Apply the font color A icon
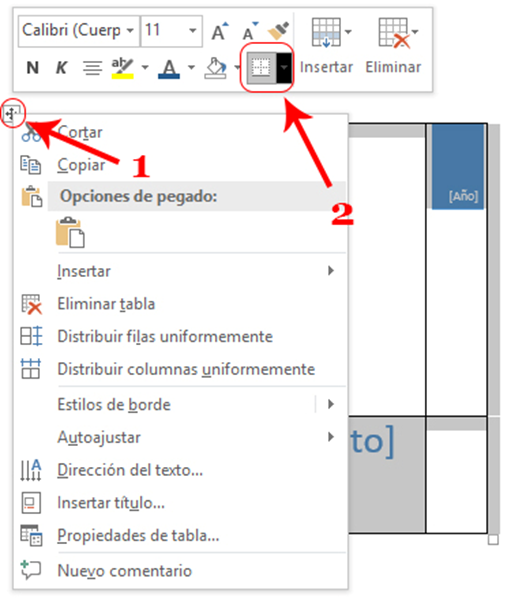The height and width of the screenshot is (605, 511). (169, 69)
